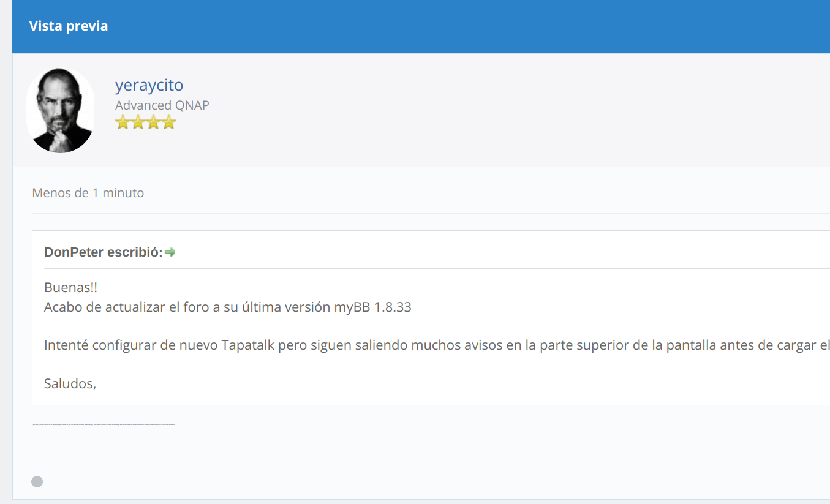The image size is (830, 504).
Task: Click the first yellow rating star
Action: pos(123,123)
